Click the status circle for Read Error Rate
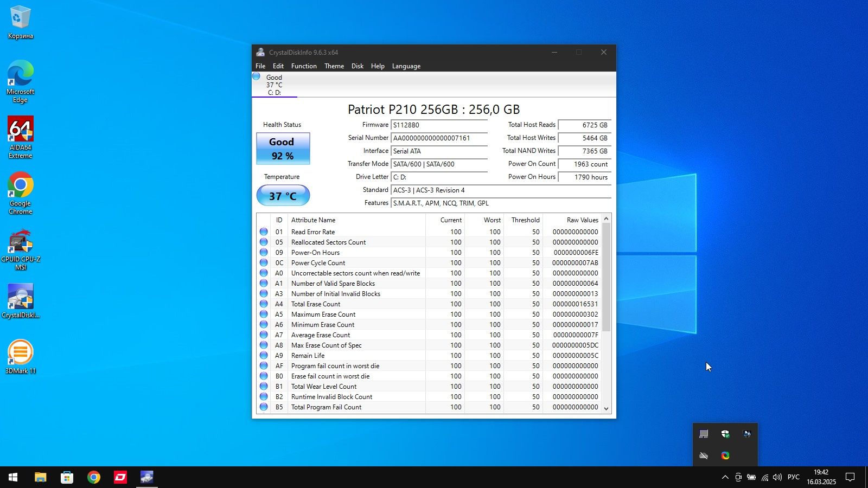Screen dimensions: 868x488 (264, 232)
